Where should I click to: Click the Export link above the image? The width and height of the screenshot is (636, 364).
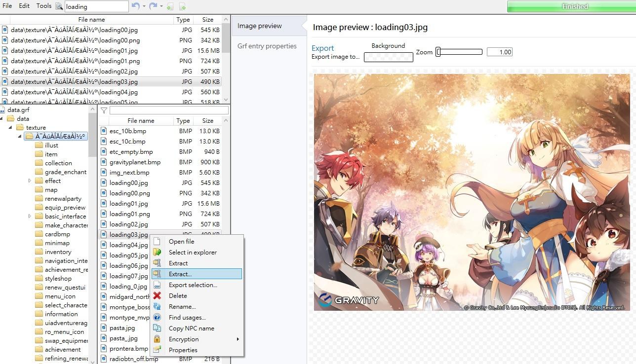click(323, 48)
